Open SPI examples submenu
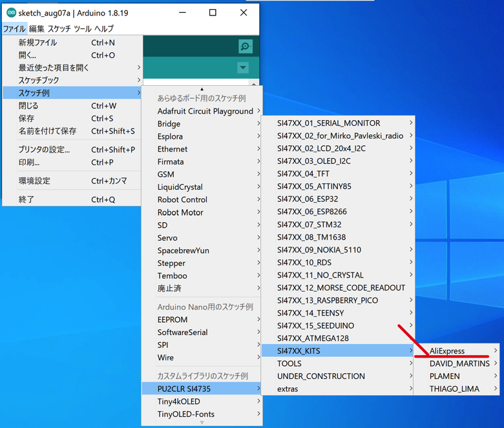The image size is (504, 428). (202, 345)
